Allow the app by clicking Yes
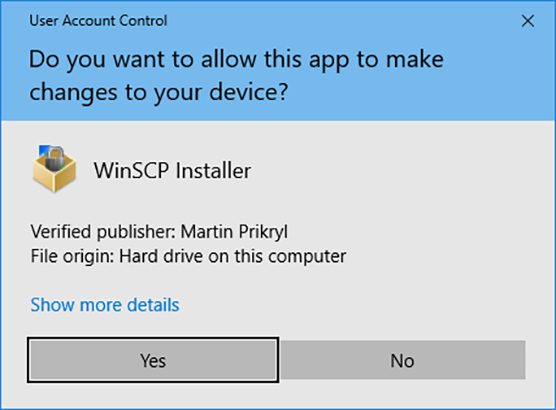This screenshot has width=556, height=410. coord(153,360)
